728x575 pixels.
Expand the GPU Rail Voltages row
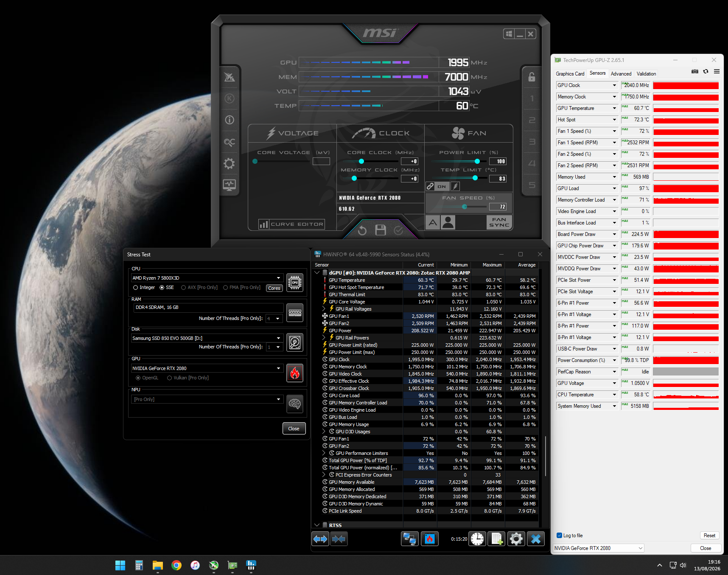pos(324,309)
